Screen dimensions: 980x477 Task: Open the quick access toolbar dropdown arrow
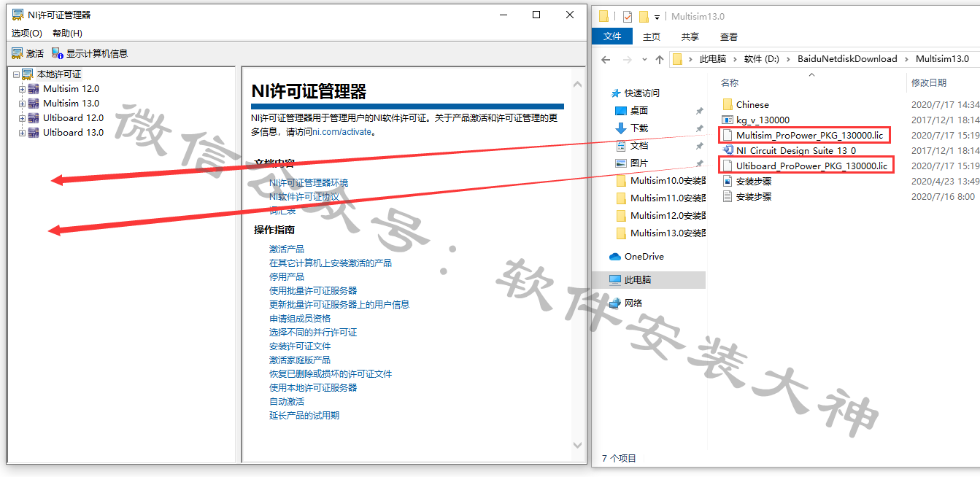click(657, 17)
